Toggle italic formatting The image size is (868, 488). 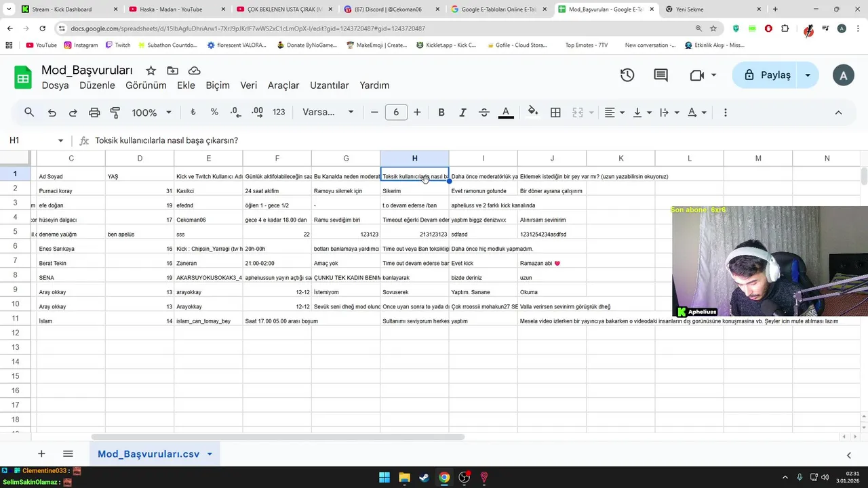(x=462, y=113)
